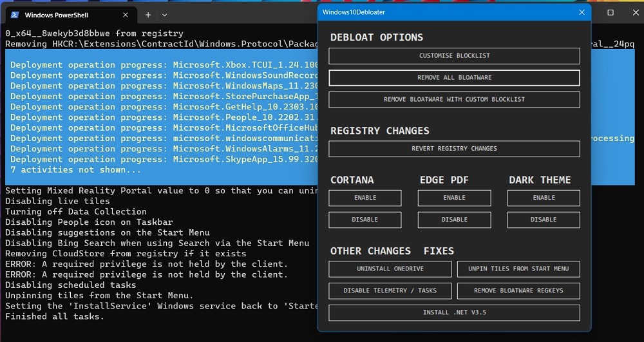Disable Edge PDF
The width and height of the screenshot is (644, 342).
[454, 220]
